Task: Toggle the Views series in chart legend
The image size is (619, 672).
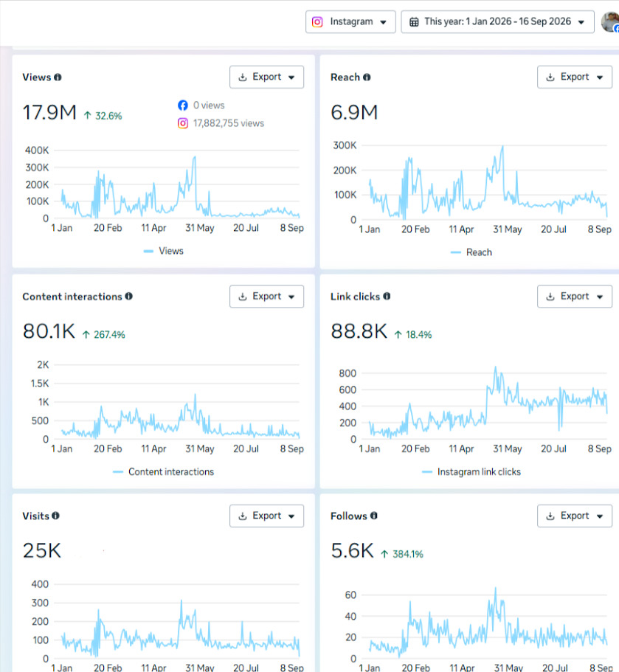Action: pyautogui.click(x=164, y=251)
